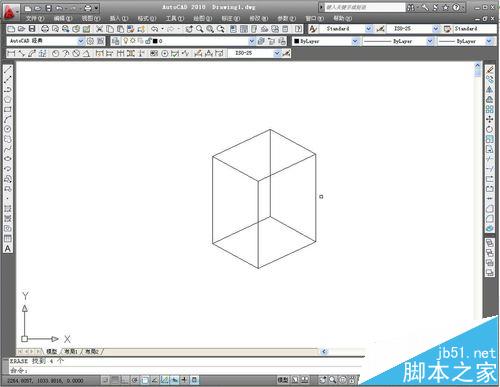Expand the ISO-25 dropdown in the dimension toolbar
Image resolution: width=500 pixels, height=387 pixels.
(277, 53)
